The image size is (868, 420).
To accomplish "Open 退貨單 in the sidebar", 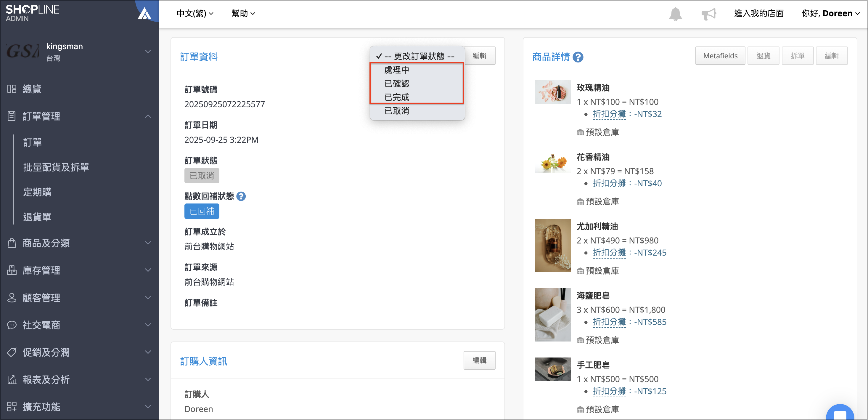I will (37, 217).
